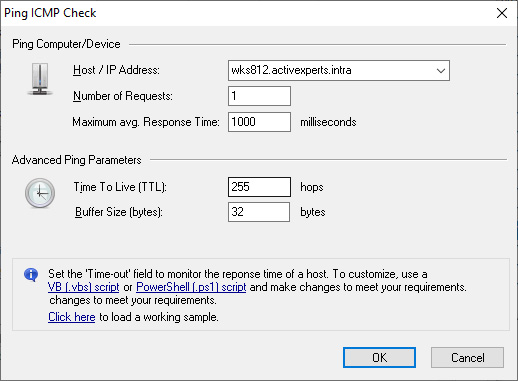Click the Buffer Size input field

(x=259, y=212)
